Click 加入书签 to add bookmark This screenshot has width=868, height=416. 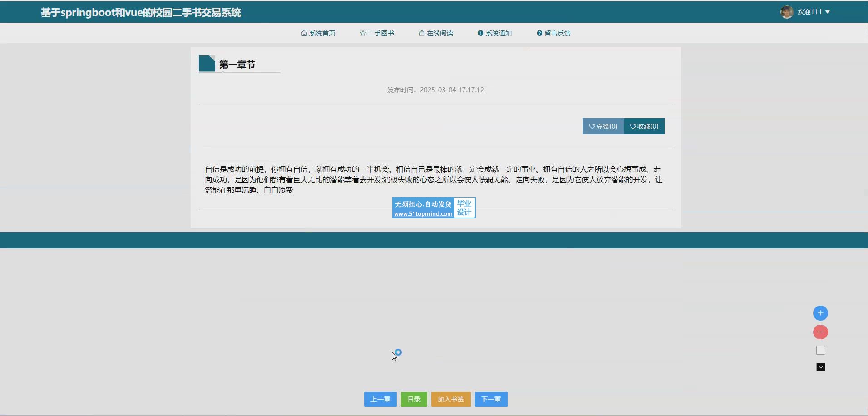pos(450,399)
